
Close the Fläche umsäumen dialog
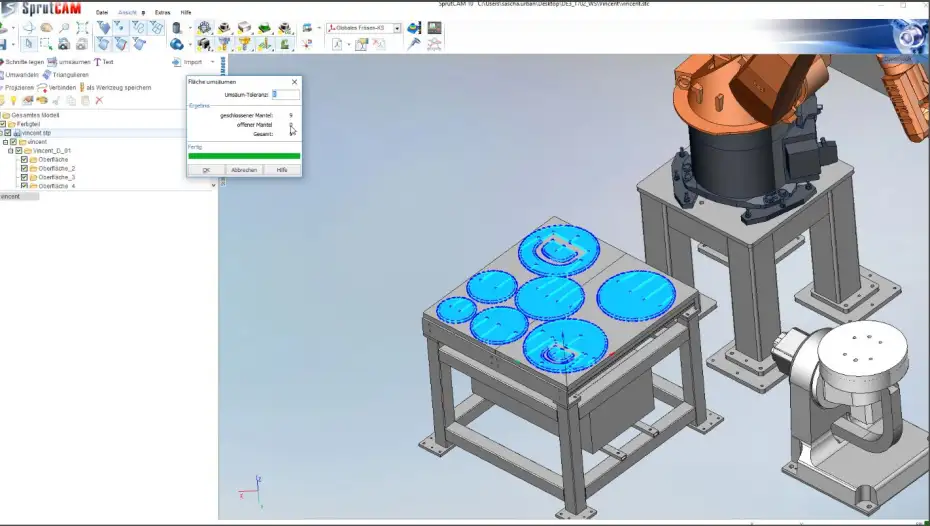pos(294,82)
